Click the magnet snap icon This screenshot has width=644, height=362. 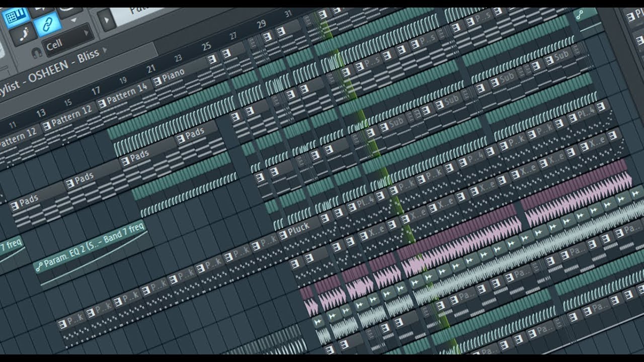tap(36, 52)
